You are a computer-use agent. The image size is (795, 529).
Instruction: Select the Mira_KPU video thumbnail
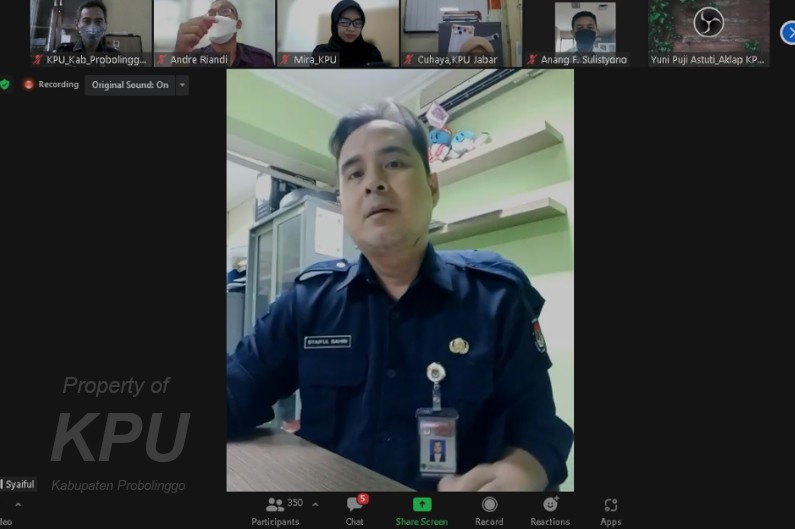336,33
